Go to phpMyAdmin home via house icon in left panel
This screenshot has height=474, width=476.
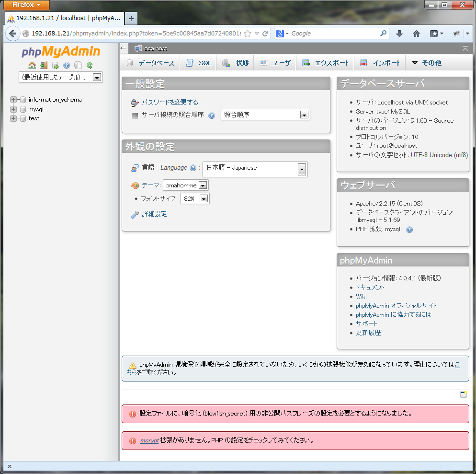tap(32, 65)
